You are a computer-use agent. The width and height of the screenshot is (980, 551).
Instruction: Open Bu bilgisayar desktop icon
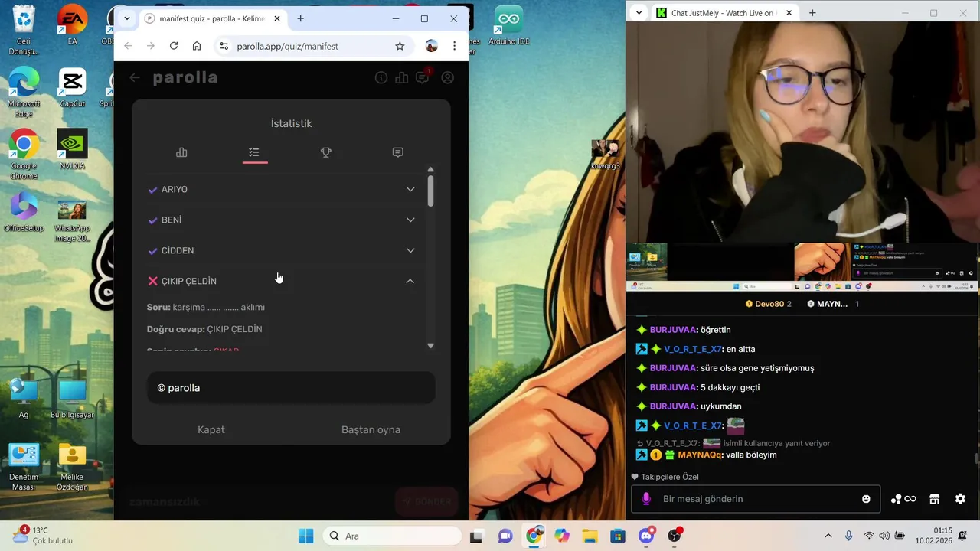point(72,399)
